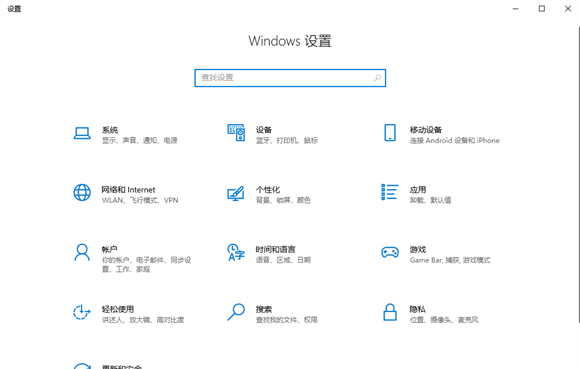Click the 搜索 title text
Image resolution: width=580 pixels, height=369 pixels.
(x=264, y=309)
